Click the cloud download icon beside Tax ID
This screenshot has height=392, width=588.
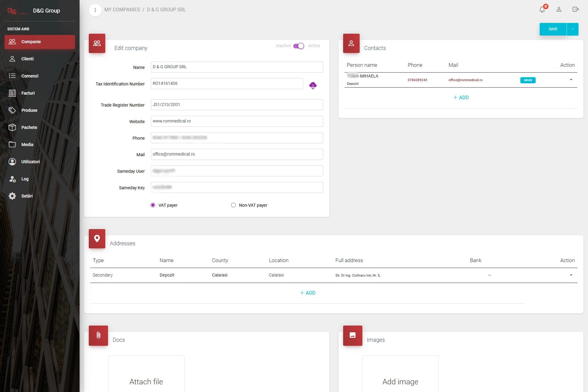[313, 85]
